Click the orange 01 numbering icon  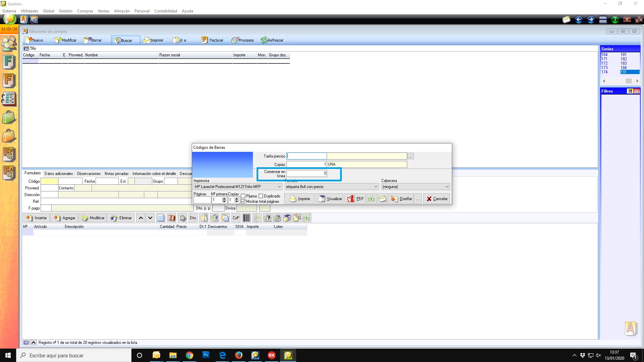coord(171,218)
